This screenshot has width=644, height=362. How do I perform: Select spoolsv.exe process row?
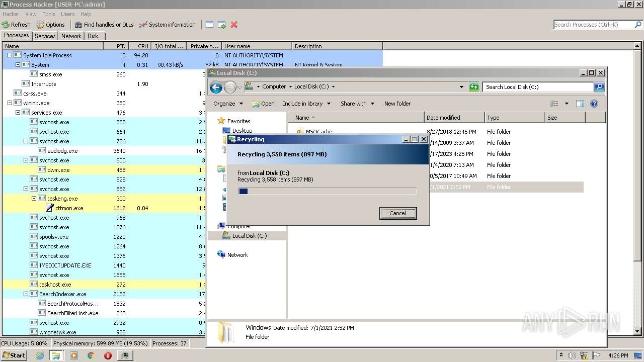point(105,237)
